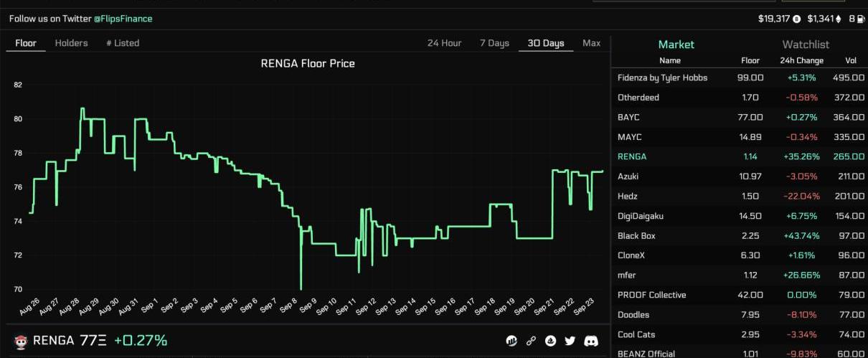Select the Max time range
Image resolution: width=868 pixels, height=358 pixels.
pyautogui.click(x=591, y=43)
